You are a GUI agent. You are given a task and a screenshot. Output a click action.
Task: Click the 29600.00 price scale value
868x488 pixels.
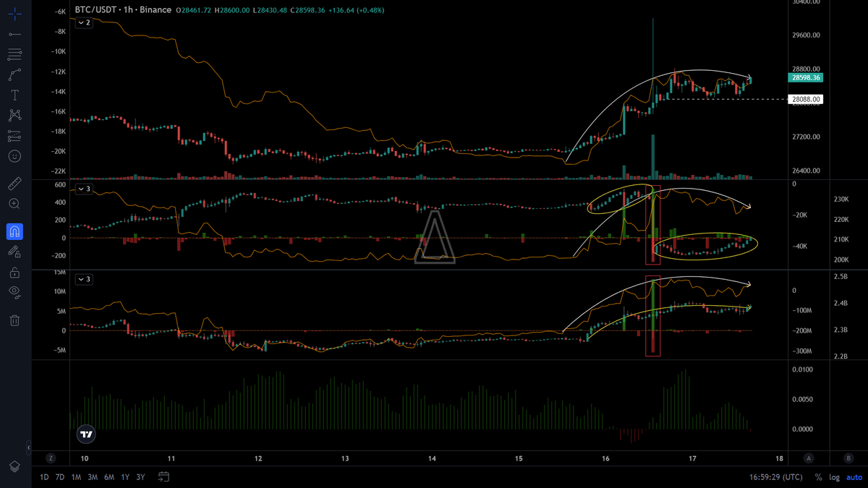tap(807, 35)
